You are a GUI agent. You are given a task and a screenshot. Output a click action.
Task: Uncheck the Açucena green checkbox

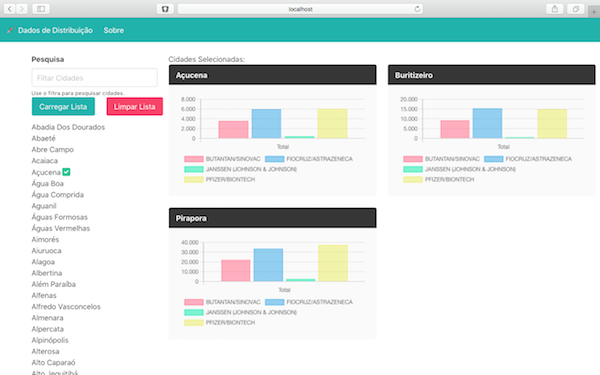66,172
